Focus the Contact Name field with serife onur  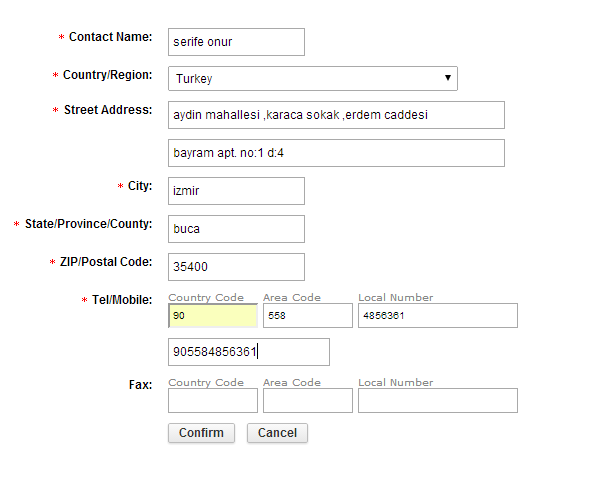[236, 42]
